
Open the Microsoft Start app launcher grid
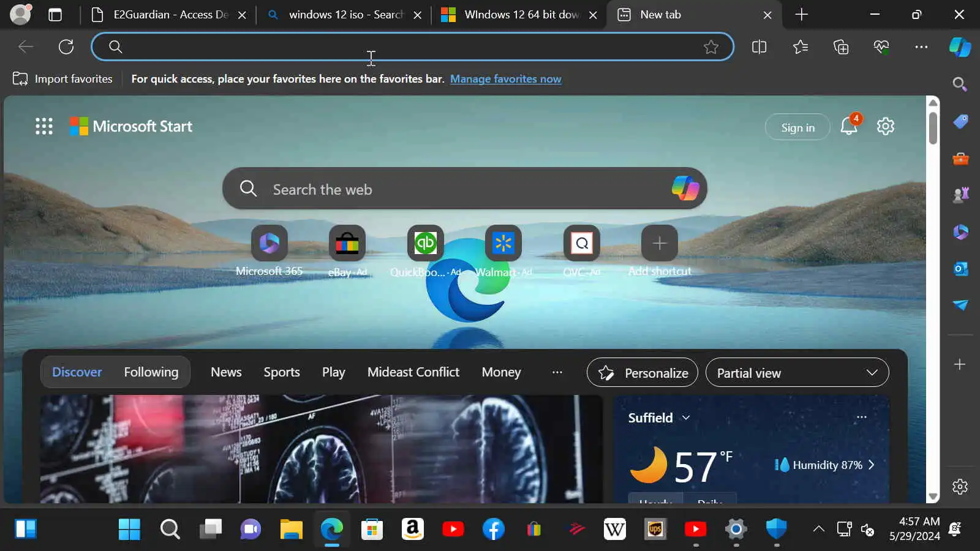(44, 126)
